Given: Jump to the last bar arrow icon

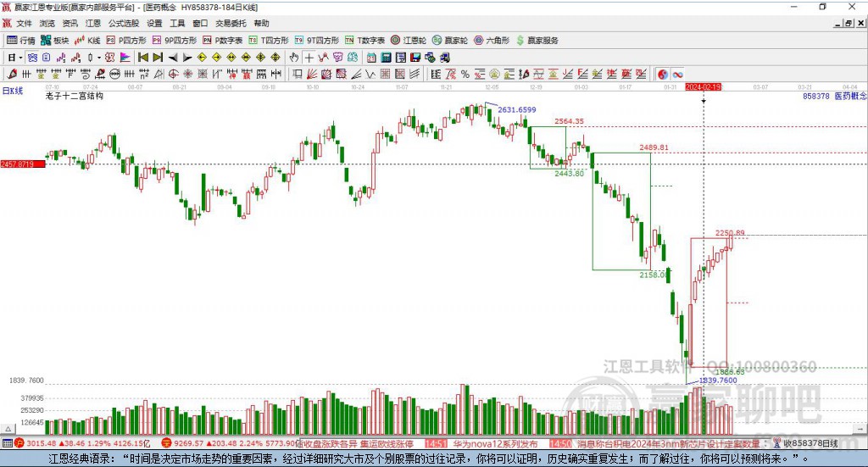Looking at the screenshot, I should coord(158,58).
